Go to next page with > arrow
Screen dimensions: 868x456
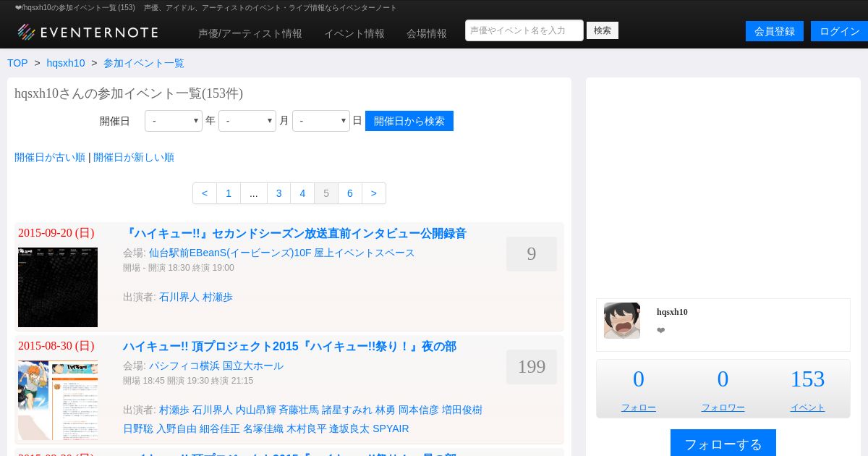[374, 193]
